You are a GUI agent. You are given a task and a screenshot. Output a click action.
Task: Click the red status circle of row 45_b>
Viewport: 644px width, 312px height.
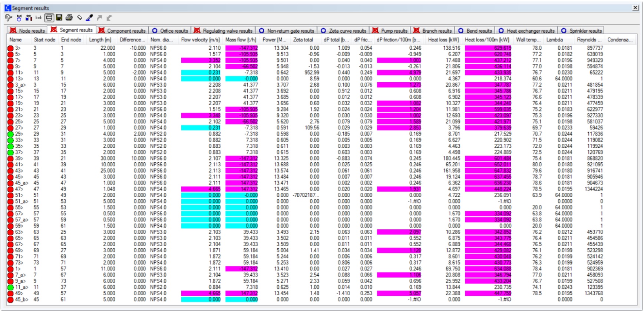[x=10, y=299]
